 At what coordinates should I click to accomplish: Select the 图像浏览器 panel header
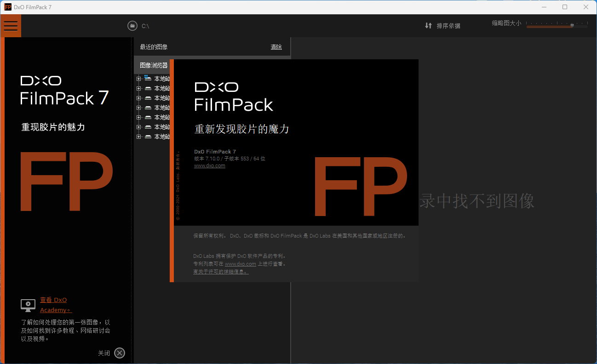tap(154, 66)
